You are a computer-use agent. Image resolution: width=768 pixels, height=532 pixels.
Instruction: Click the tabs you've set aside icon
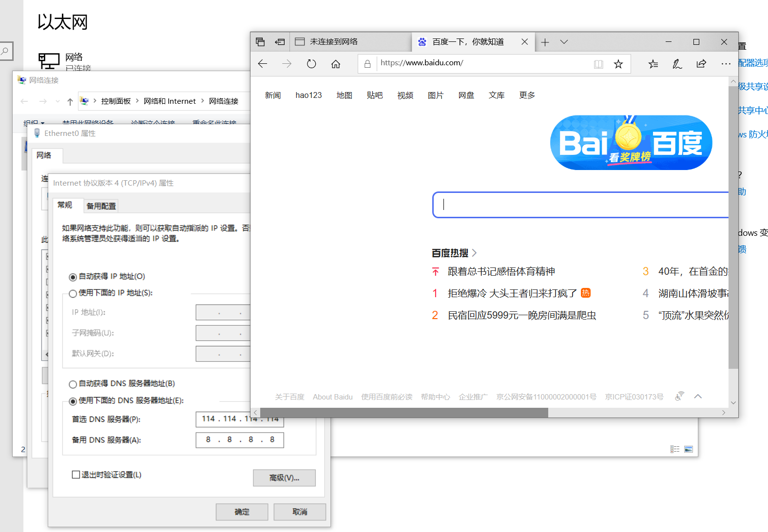(x=260, y=42)
